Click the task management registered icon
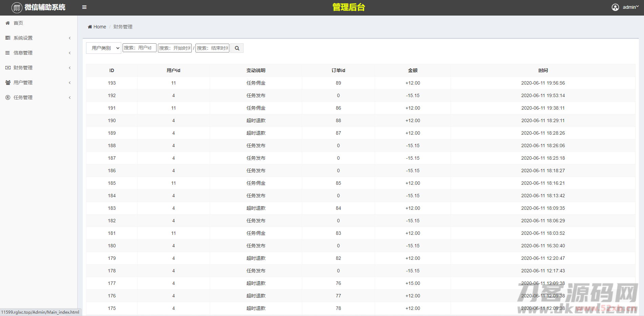The image size is (644, 316). tap(8, 97)
